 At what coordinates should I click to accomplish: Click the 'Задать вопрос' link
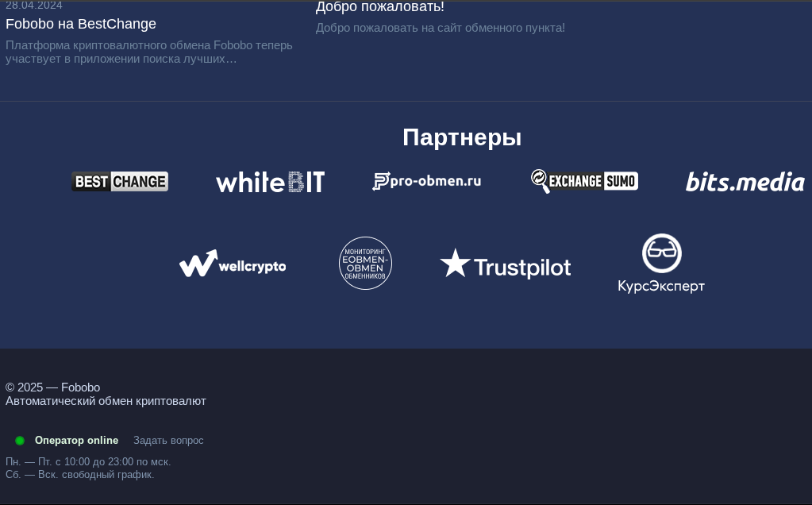[x=168, y=440]
